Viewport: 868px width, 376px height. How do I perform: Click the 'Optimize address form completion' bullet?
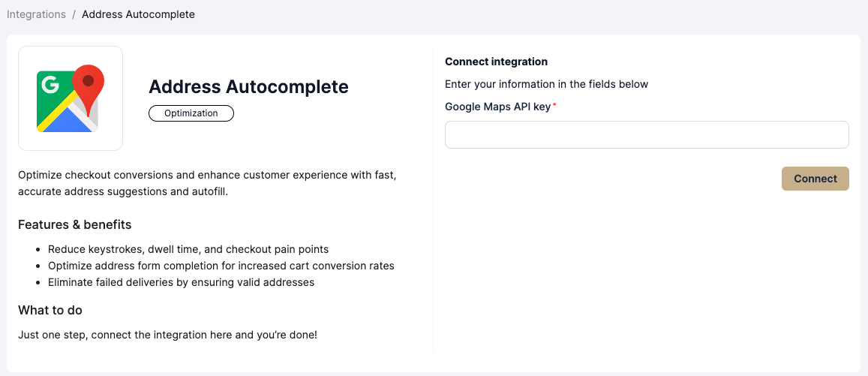pos(221,266)
